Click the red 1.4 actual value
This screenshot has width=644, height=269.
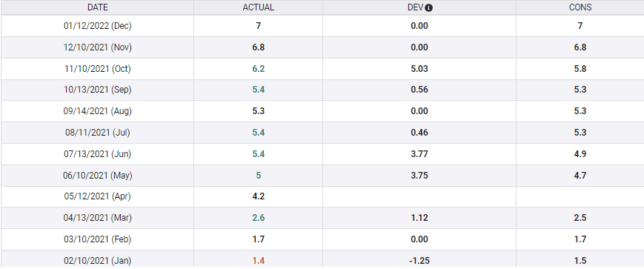click(259, 260)
